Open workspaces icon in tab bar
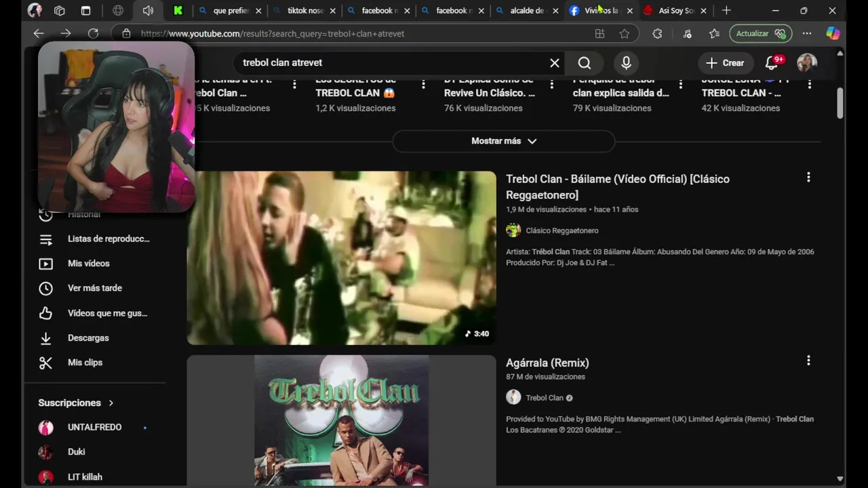 [60, 11]
